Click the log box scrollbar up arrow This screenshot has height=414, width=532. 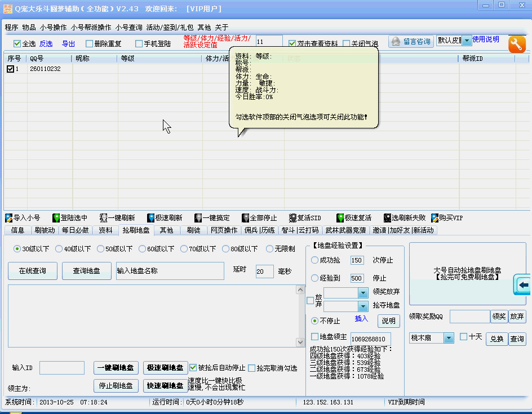(x=300, y=290)
